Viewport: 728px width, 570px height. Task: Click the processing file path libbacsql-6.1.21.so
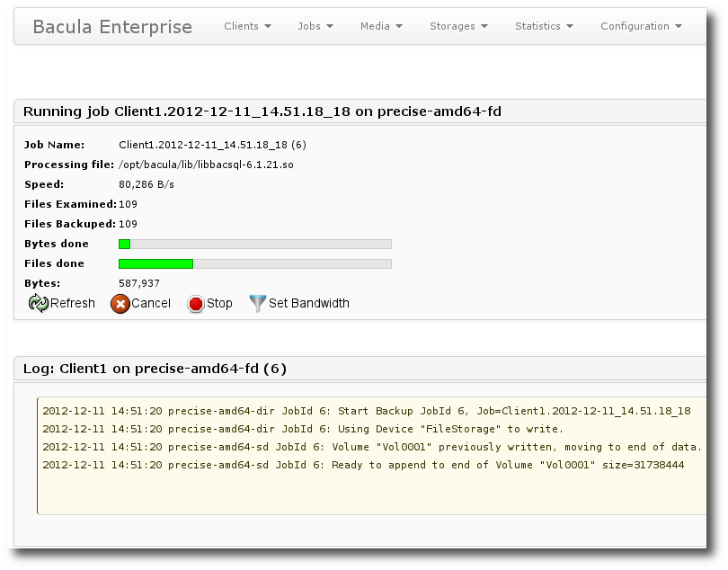(206, 165)
